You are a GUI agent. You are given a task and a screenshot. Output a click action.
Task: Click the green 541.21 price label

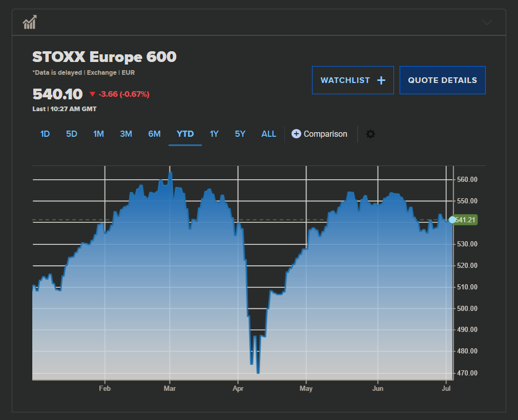[x=466, y=220]
